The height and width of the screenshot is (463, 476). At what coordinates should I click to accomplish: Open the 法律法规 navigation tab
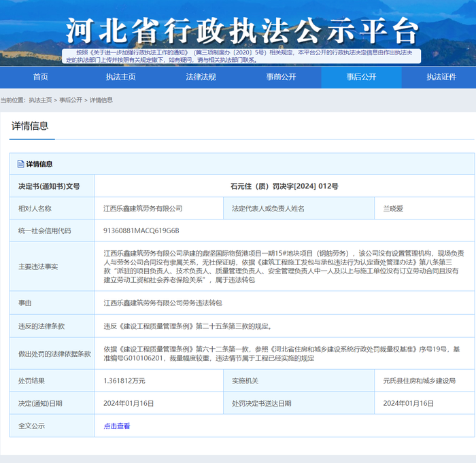pos(201,77)
